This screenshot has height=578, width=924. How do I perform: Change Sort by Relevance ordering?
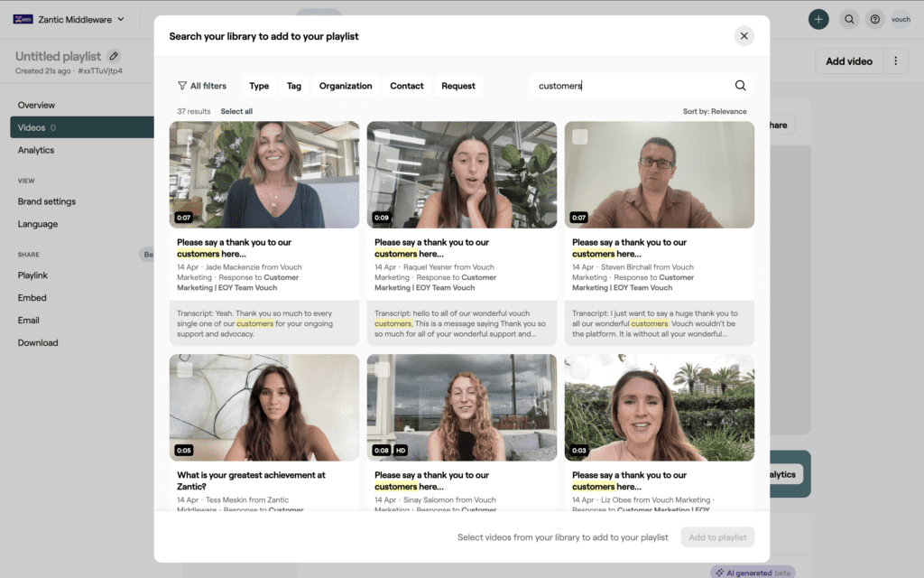point(715,111)
